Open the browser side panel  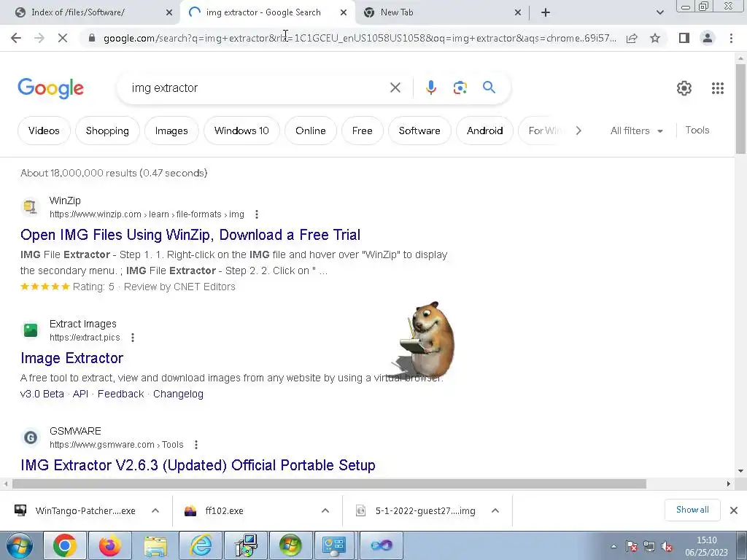pos(684,38)
